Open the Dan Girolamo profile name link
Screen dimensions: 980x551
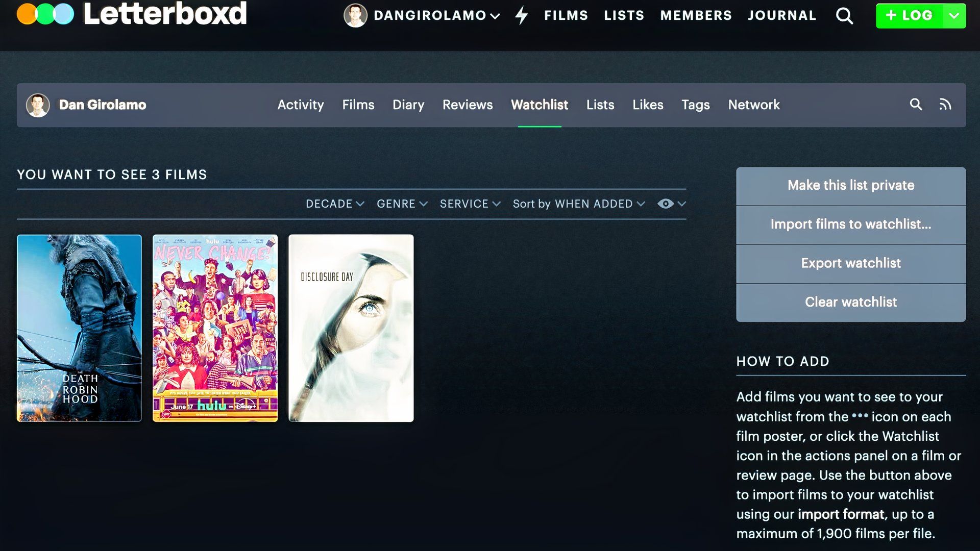[x=103, y=105]
